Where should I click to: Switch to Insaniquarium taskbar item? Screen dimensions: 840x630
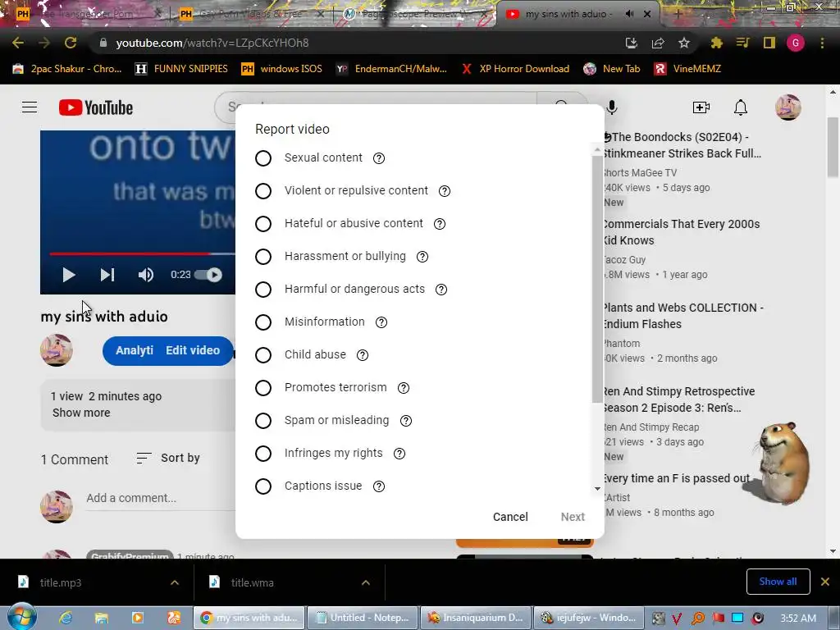476,618
